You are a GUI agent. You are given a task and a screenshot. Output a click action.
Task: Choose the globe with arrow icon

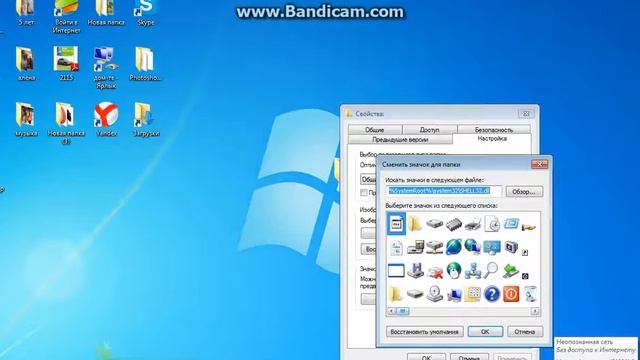coord(453,247)
